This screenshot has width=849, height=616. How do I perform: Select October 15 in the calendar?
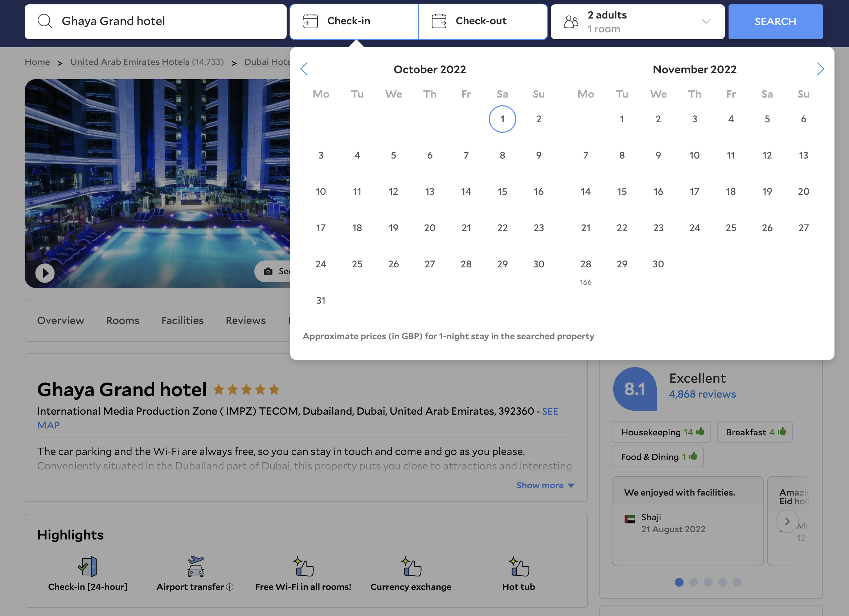502,192
